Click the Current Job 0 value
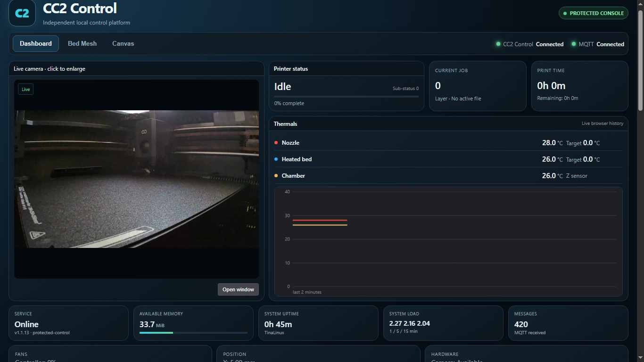 [x=438, y=86]
